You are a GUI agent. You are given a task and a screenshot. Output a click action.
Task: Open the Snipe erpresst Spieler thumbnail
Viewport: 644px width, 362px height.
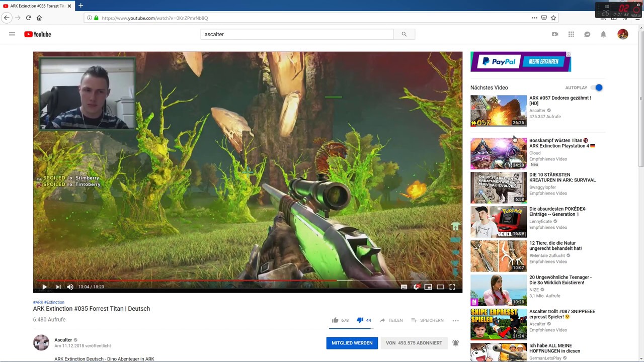499,324
